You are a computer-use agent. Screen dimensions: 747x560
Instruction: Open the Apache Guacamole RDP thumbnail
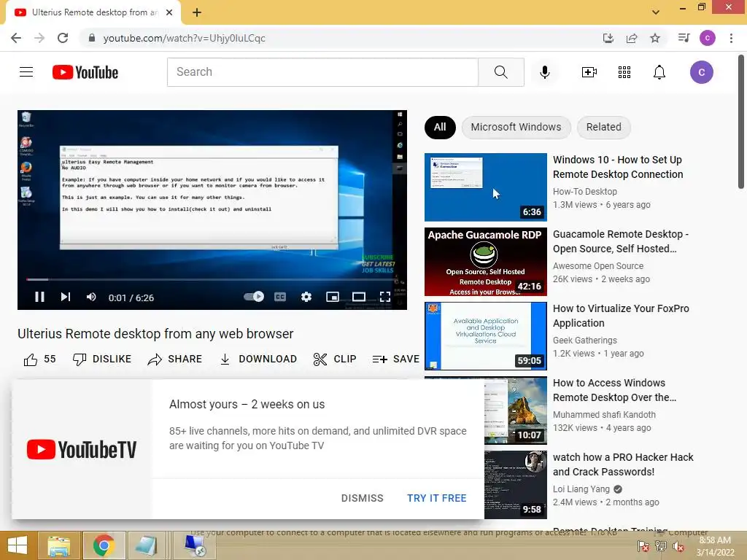(x=485, y=262)
